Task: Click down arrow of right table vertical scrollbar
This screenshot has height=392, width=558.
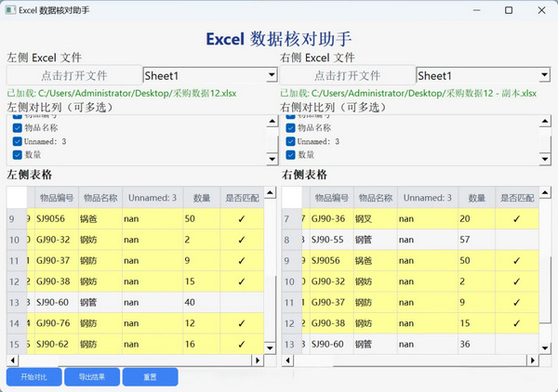Action: pos(545,348)
